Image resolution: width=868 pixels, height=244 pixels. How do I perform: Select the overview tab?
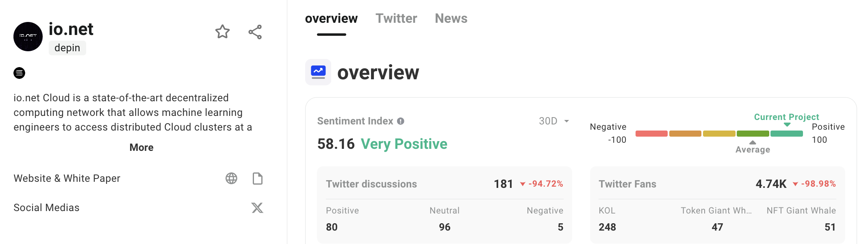331,18
